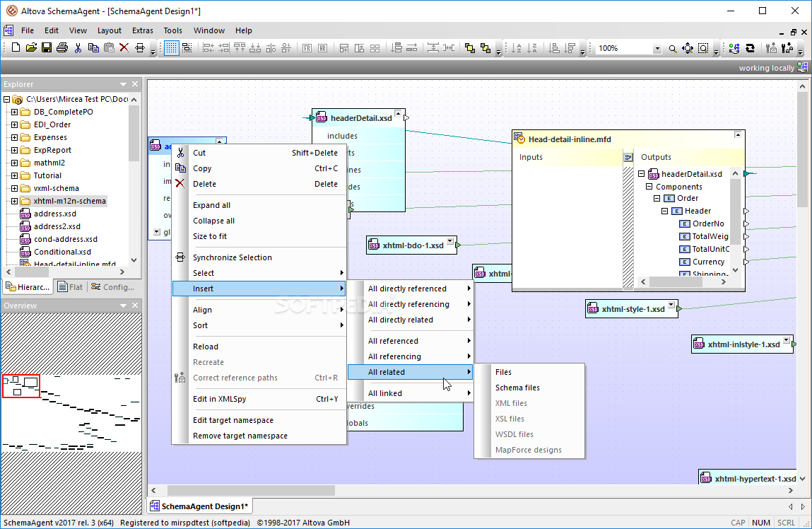Click the Zoom to fit icon

coord(688,49)
